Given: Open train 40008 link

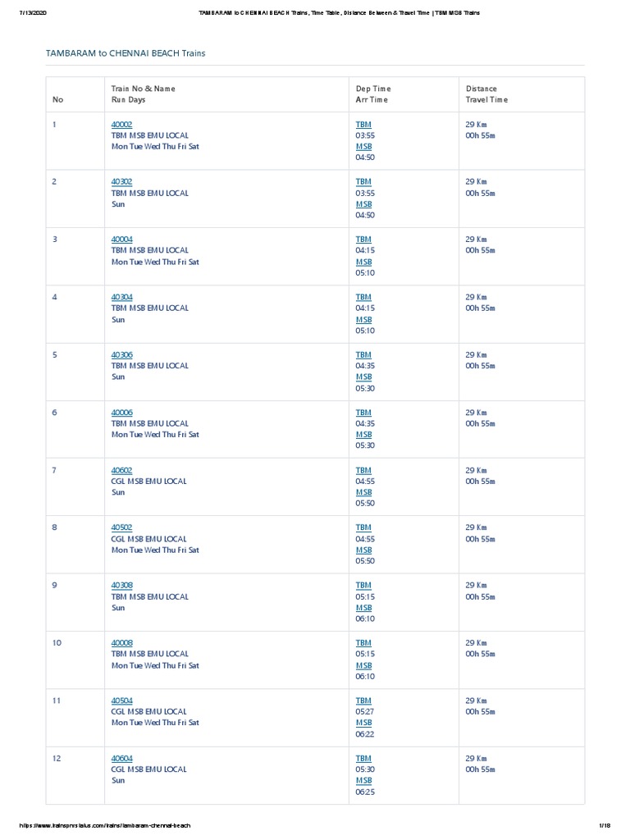Looking at the screenshot, I should 121,643.
